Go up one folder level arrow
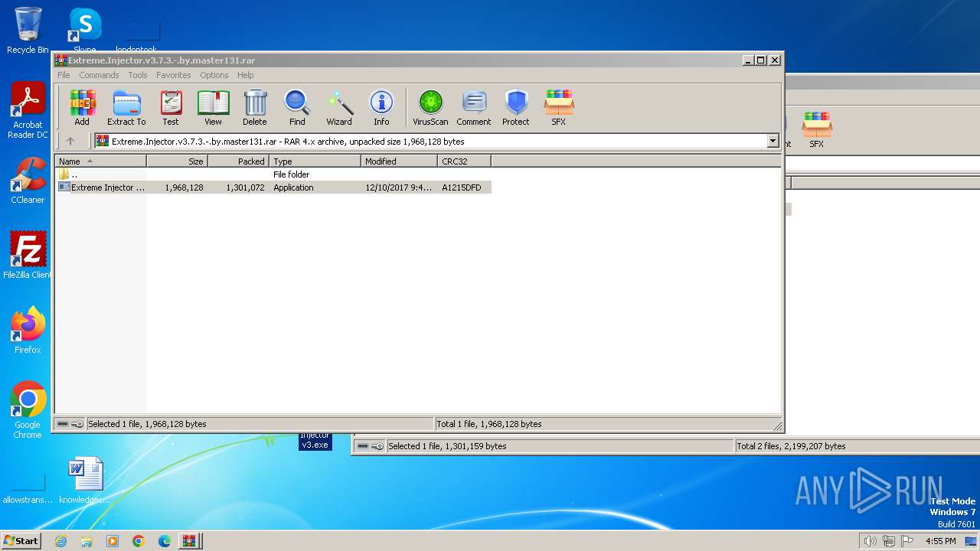Viewport: 980px width, 551px height. click(x=70, y=141)
